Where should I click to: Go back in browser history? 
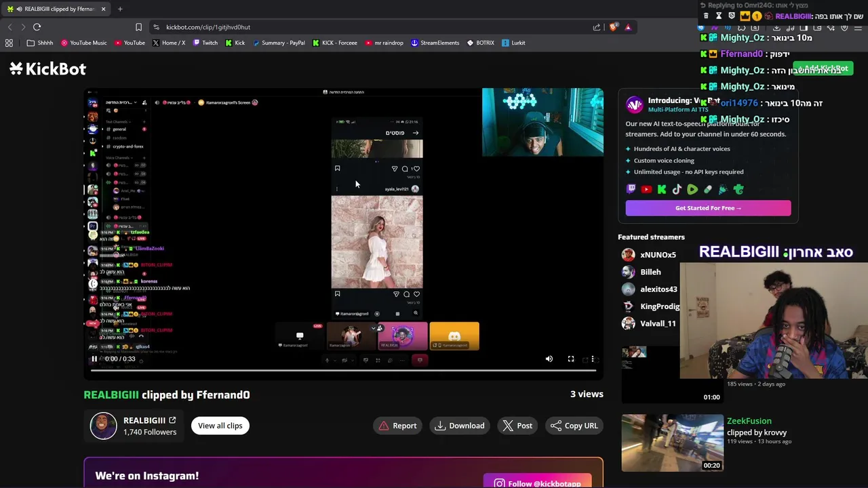[x=9, y=27]
